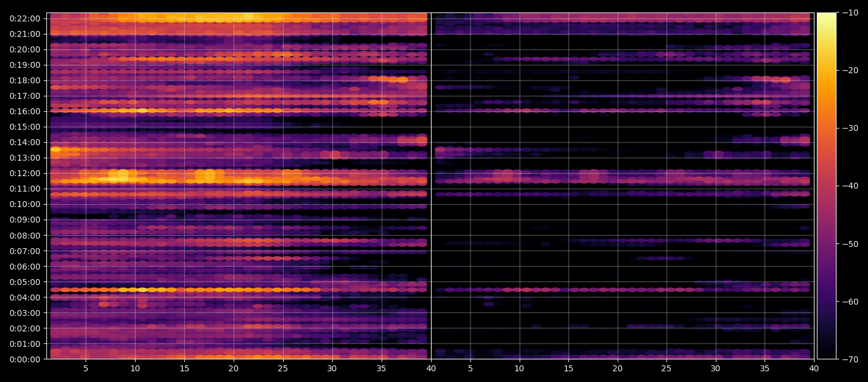Click the 0:11:00 y-axis label
868x382 pixels.
point(25,189)
